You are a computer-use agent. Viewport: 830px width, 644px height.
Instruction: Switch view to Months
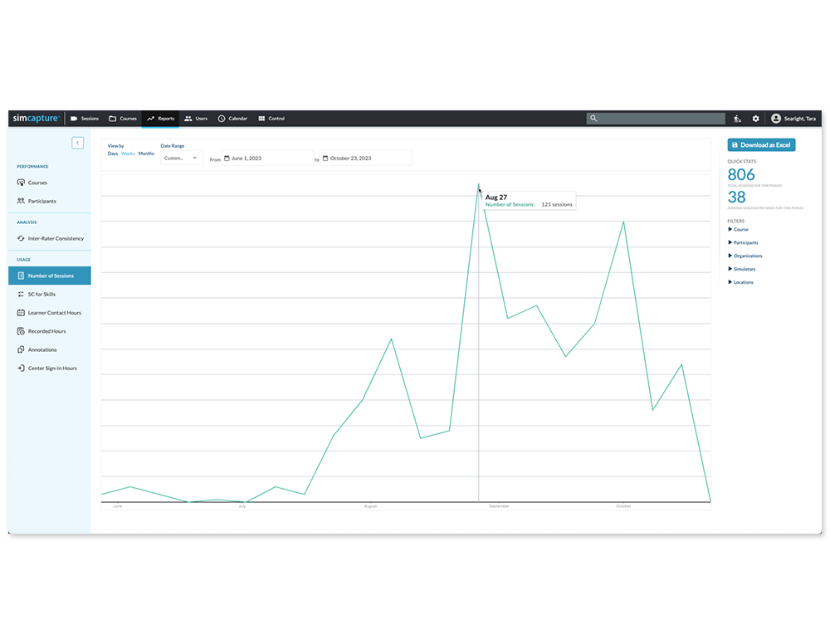(x=146, y=154)
